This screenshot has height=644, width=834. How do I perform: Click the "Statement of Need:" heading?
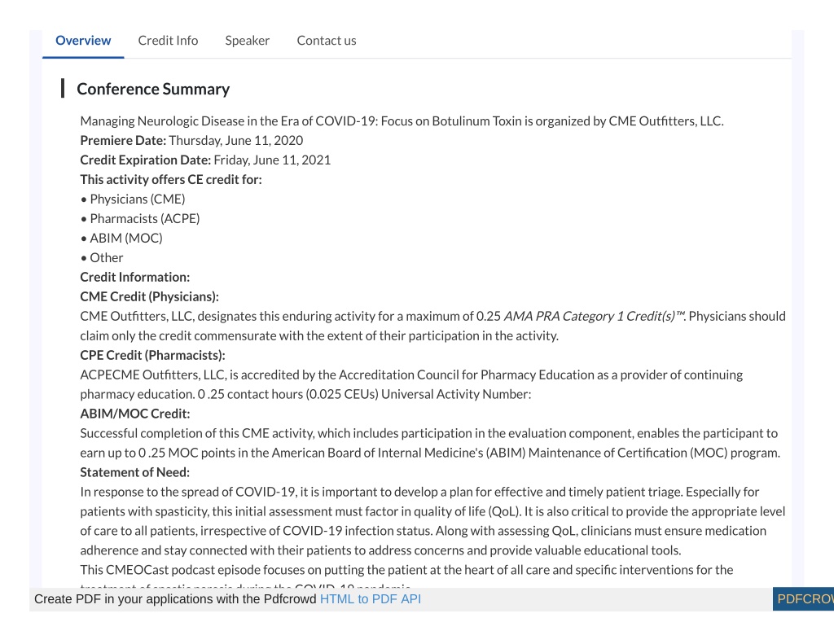(x=134, y=472)
